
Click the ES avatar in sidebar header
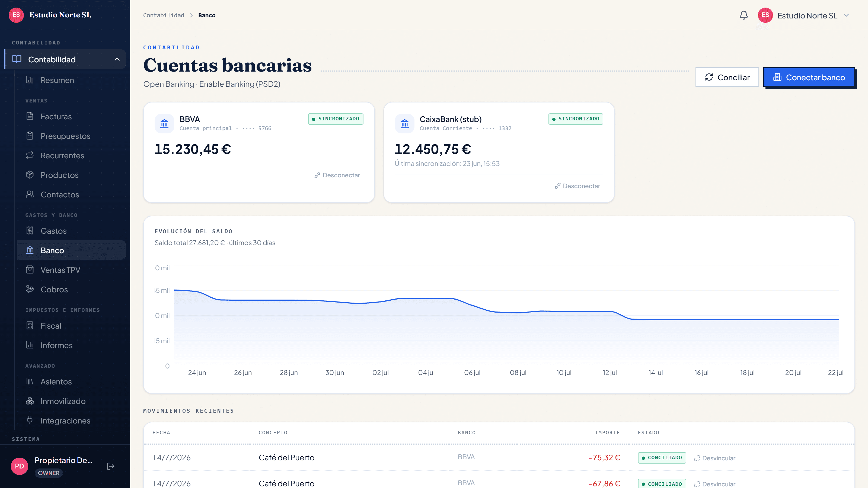point(16,15)
